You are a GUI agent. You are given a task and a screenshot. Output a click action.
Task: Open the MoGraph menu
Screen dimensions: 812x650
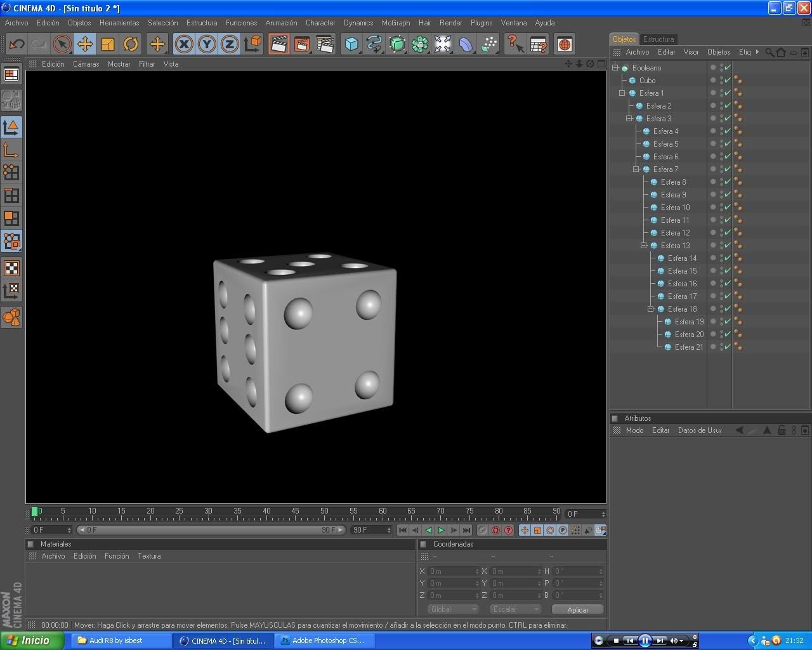(396, 22)
